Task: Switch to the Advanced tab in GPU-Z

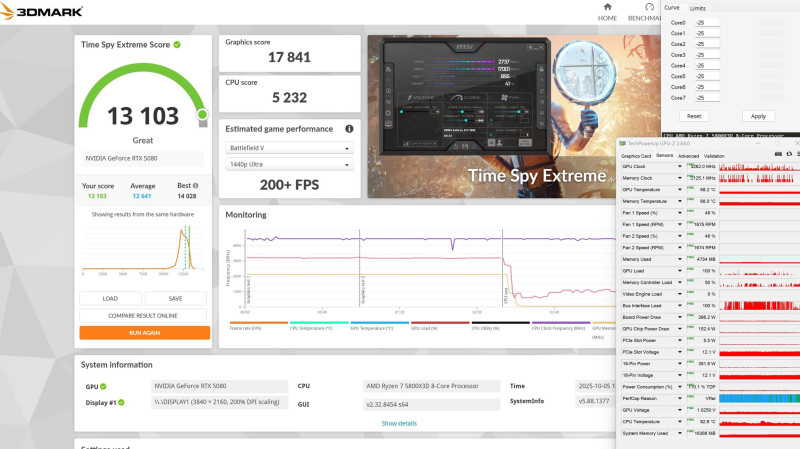Action: [688, 156]
